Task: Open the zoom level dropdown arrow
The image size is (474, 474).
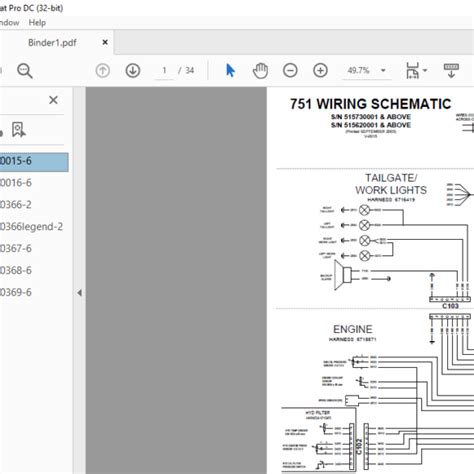Action: (x=383, y=71)
